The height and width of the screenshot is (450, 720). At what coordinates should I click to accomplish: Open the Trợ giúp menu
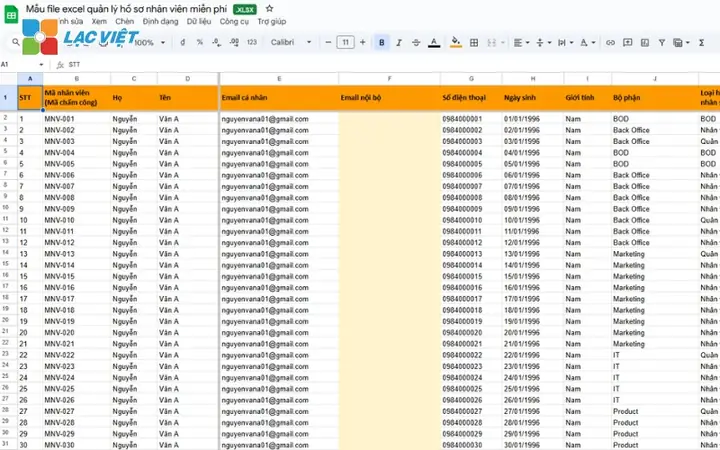271,21
